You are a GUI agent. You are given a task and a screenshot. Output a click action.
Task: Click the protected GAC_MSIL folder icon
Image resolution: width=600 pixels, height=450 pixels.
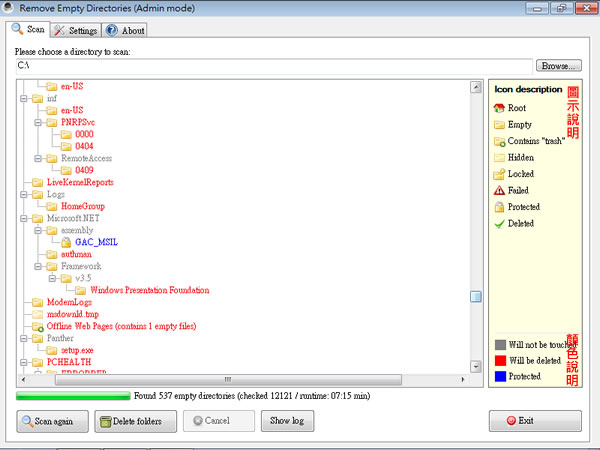point(66,242)
